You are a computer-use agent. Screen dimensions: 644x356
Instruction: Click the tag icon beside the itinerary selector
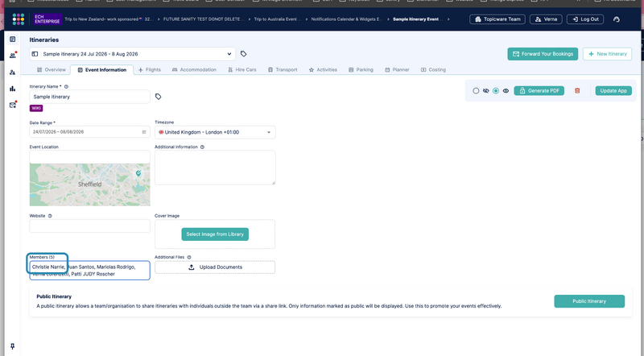click(x=244, y=54)
